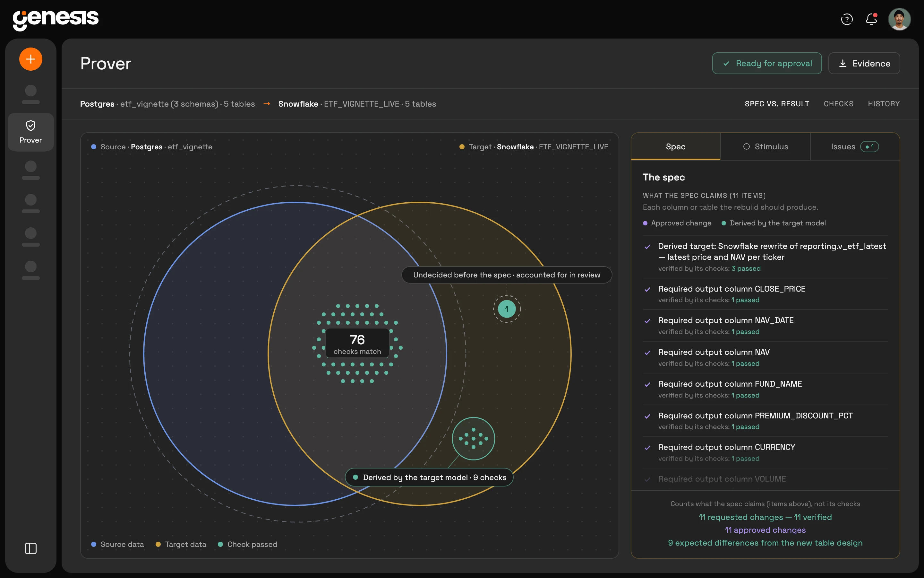
Task: Click the Snowflake target label in breadcrumb
Action: pos(298,104)
